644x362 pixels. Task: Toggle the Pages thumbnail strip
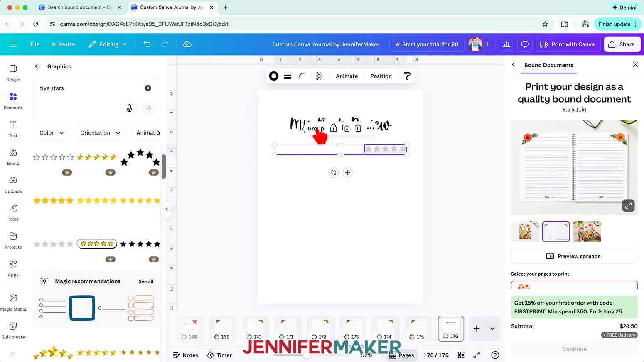click(401, 355)
